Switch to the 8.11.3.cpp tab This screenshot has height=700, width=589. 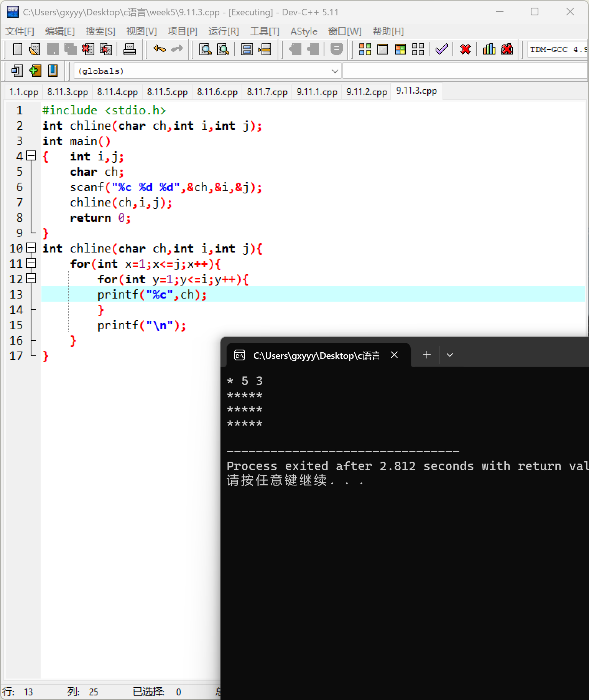tap(68, 92)
